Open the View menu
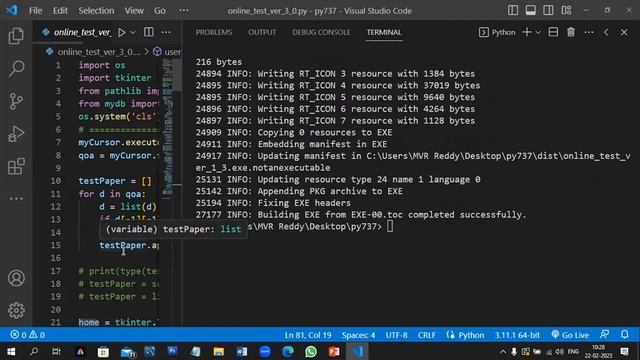Screen dimensions: 640x360 click(x=134, y=11)
